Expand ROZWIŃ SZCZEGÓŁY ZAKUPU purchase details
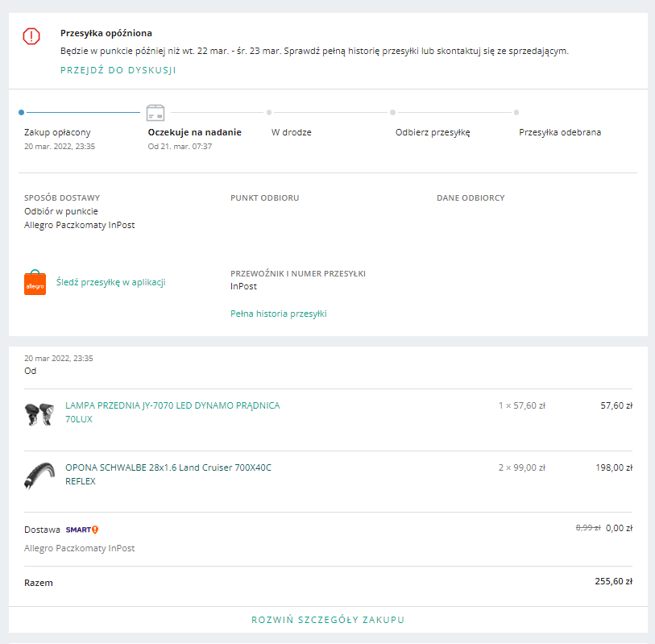The width and height of the screenshot is (655, 644). click(x=328, y=620)
